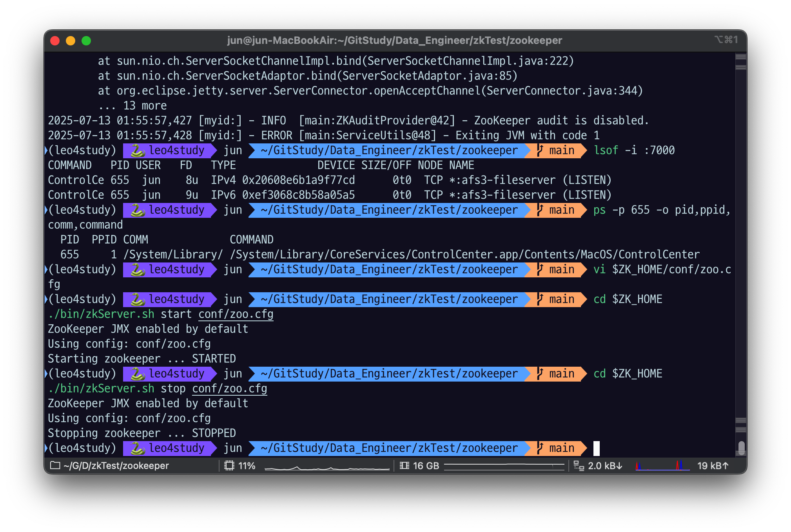Viewport: 791px width, 532px height.
Task: Click the prompt mark arrow on last prompt
Action: 46,448
